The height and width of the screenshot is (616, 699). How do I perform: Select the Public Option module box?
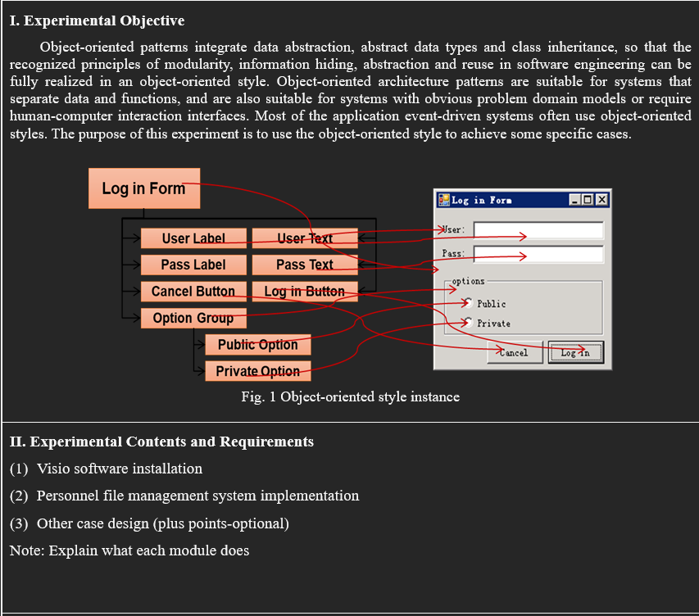257,345
